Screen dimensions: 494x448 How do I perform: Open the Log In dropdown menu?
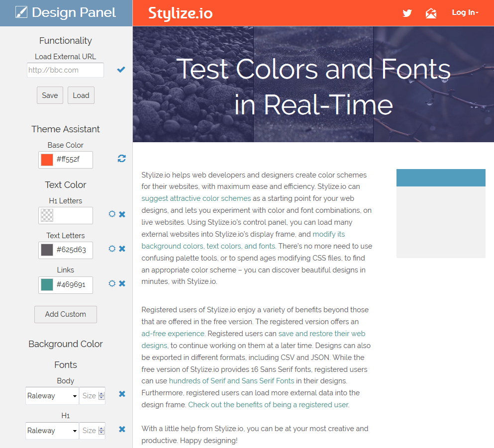(x=465, y=12)
